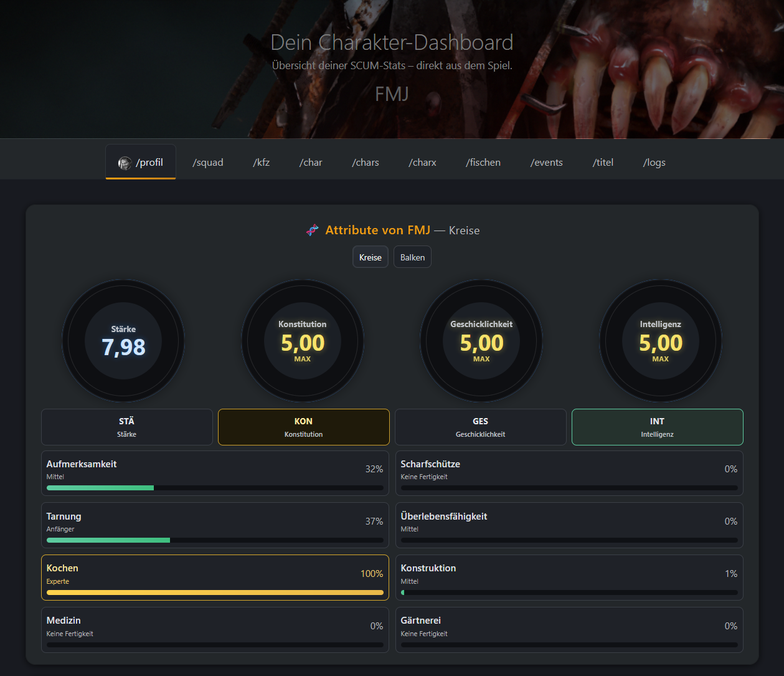Select the GES Geschicklichkeit attribute filter

[481, 427]
